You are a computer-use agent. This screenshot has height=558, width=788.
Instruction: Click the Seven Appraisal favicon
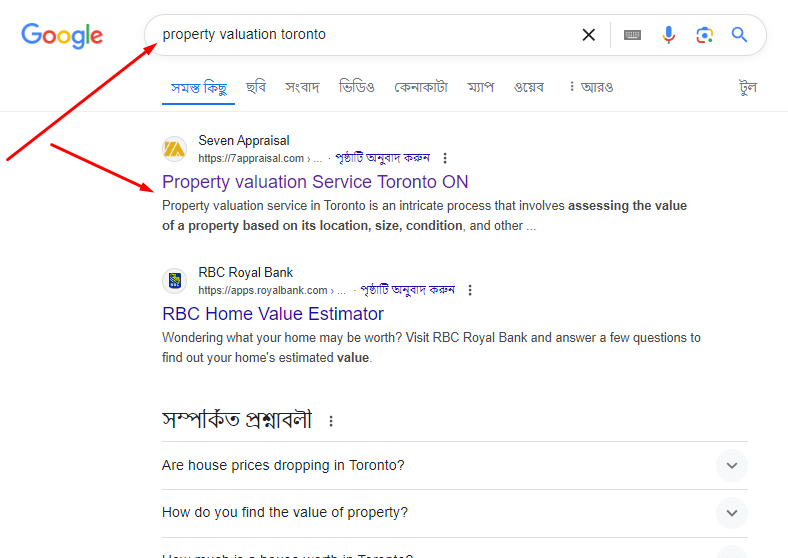pos(174,149)
